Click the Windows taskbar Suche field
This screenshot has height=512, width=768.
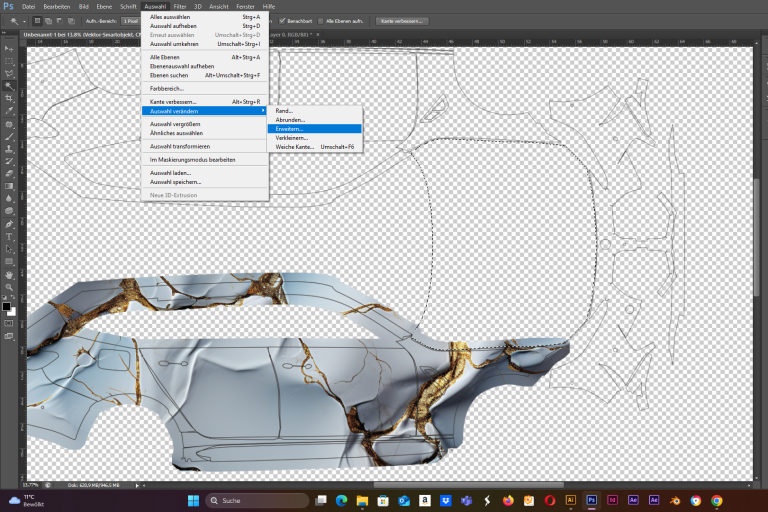coord(257,500)
